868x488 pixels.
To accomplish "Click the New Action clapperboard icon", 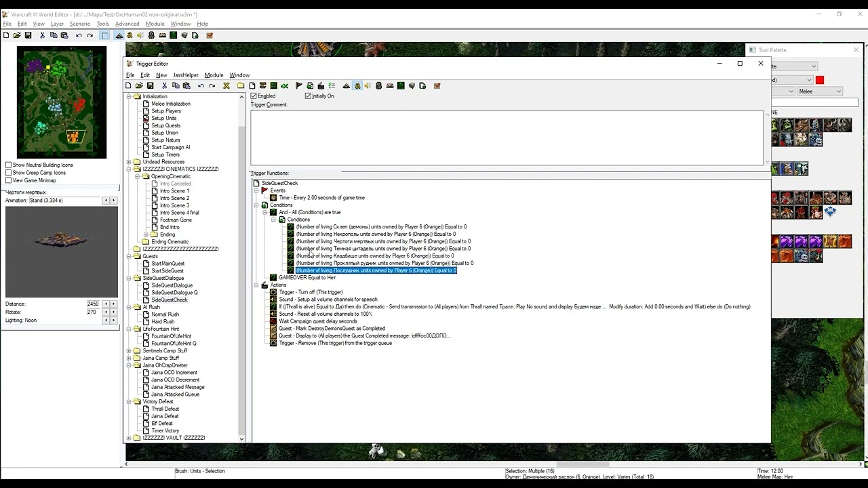I will (321, 85).
